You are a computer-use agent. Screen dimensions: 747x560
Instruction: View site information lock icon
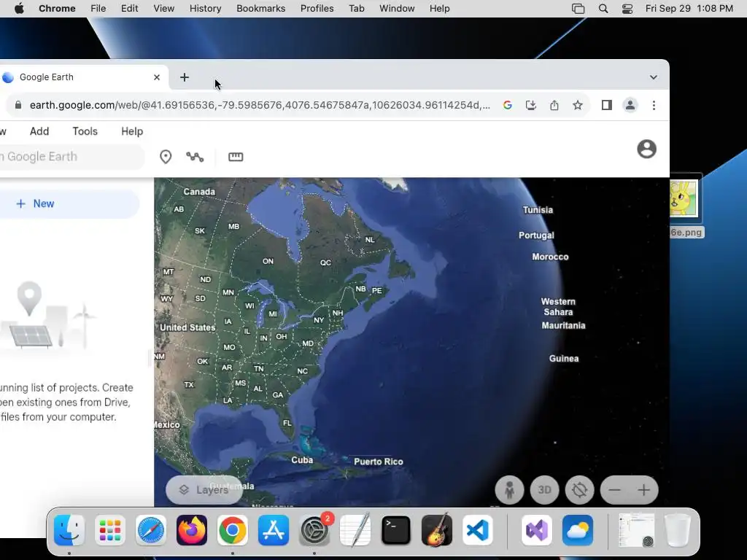coord(18,105)
